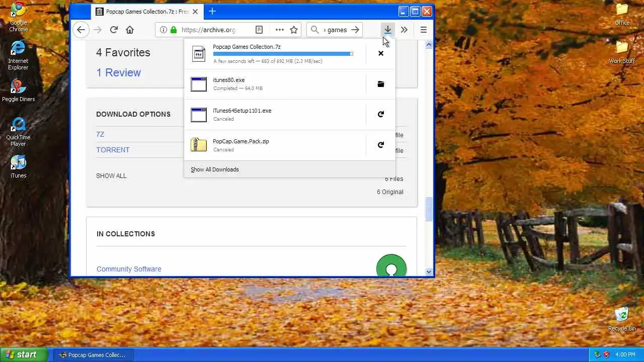This screenshot has height=362, width=644.
Task: Click into the search box text
Action: click(336, 30)
